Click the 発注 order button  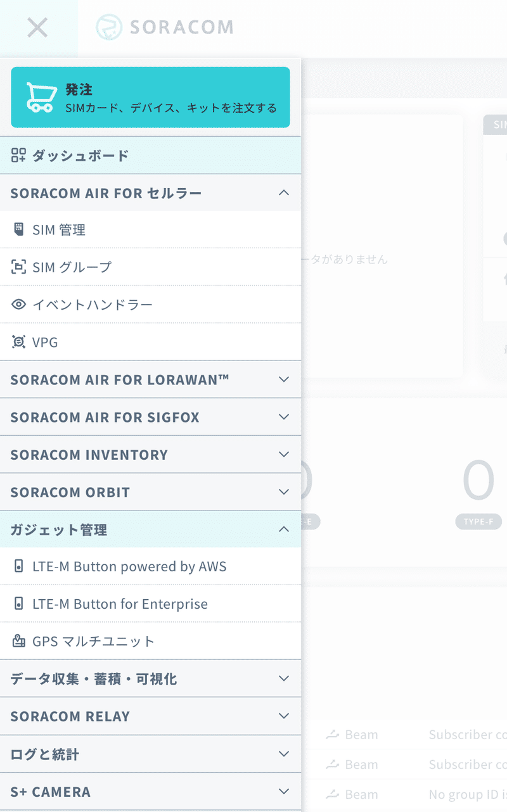pyautogui.click(x=150, y=98)
